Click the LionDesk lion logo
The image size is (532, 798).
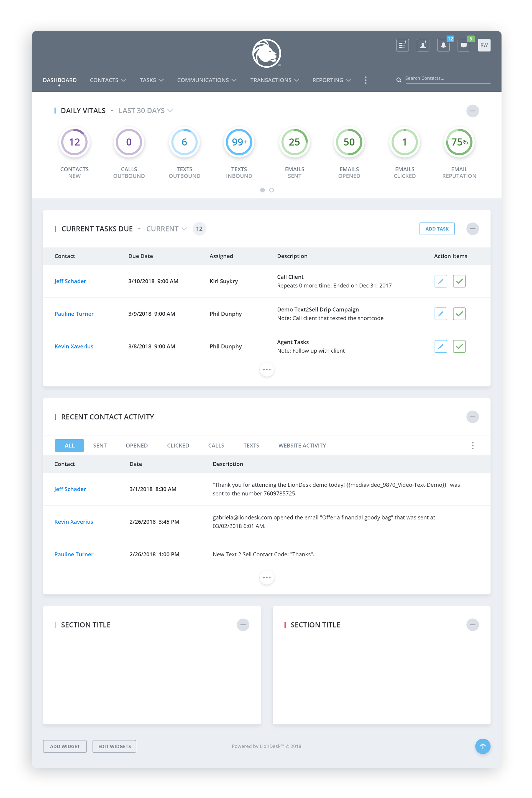tap(267, 53)
